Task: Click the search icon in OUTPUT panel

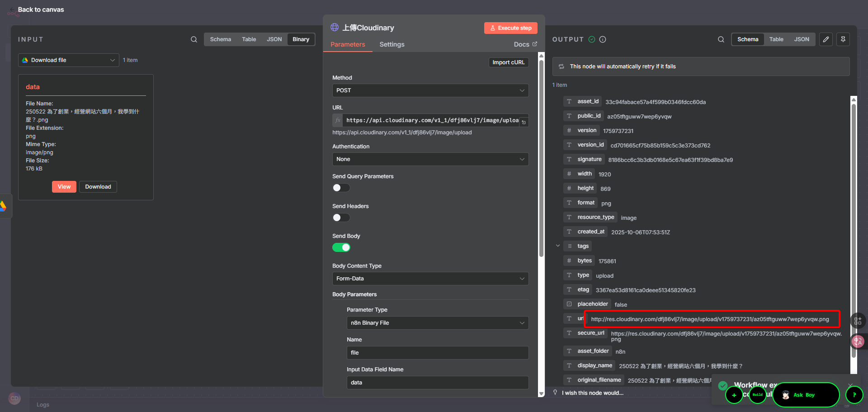Action: [x=721, y=39]
